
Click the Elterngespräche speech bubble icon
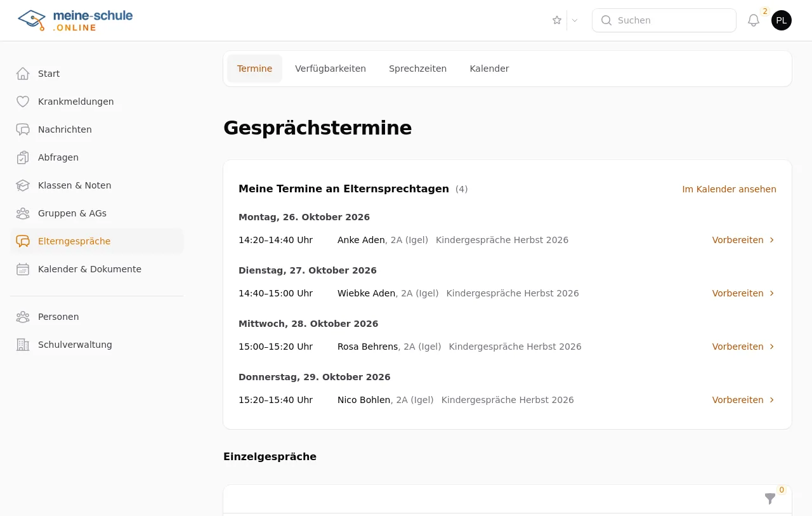point(23,241)
